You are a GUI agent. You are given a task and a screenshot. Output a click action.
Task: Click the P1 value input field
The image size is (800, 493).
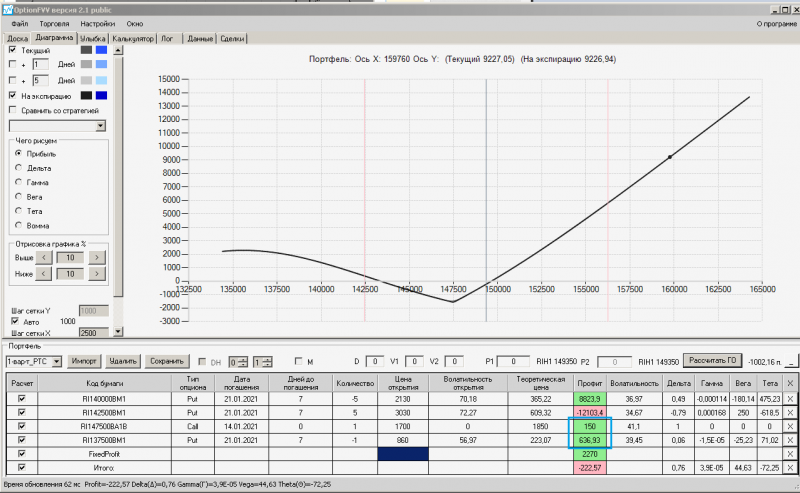coord(513,361)
